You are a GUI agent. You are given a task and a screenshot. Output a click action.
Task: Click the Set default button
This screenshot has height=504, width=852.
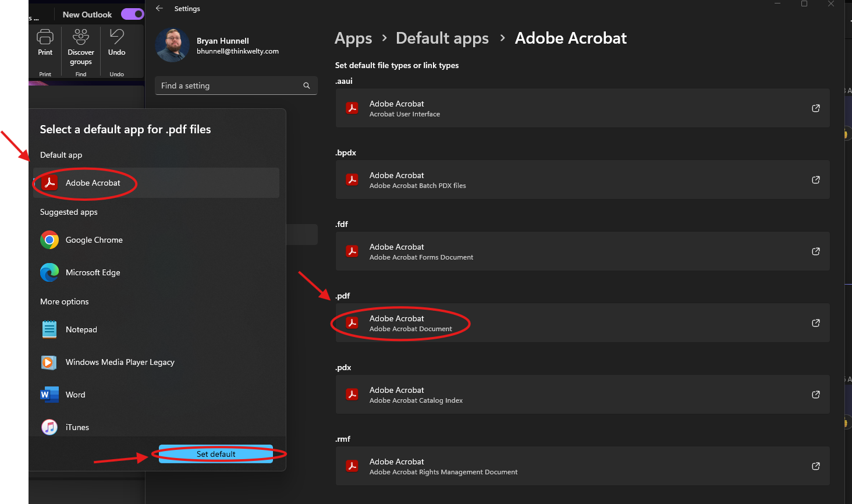click(215, 454)
